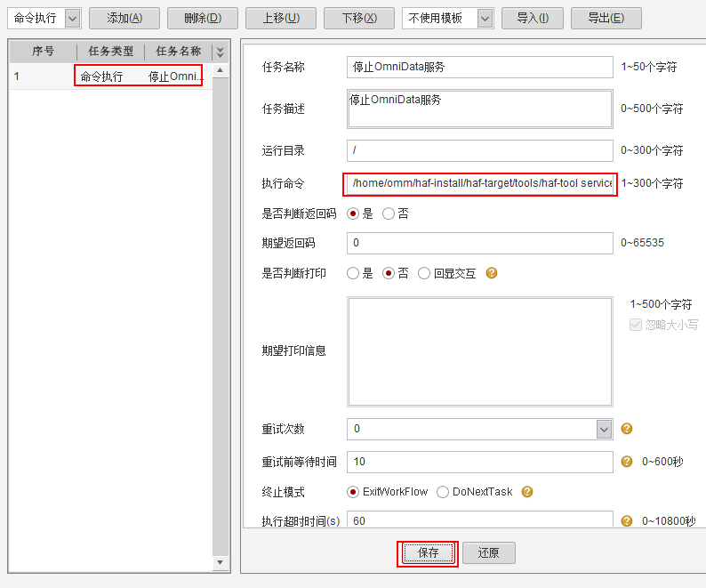Click 任务名称 column header

(x=179, y=52)
